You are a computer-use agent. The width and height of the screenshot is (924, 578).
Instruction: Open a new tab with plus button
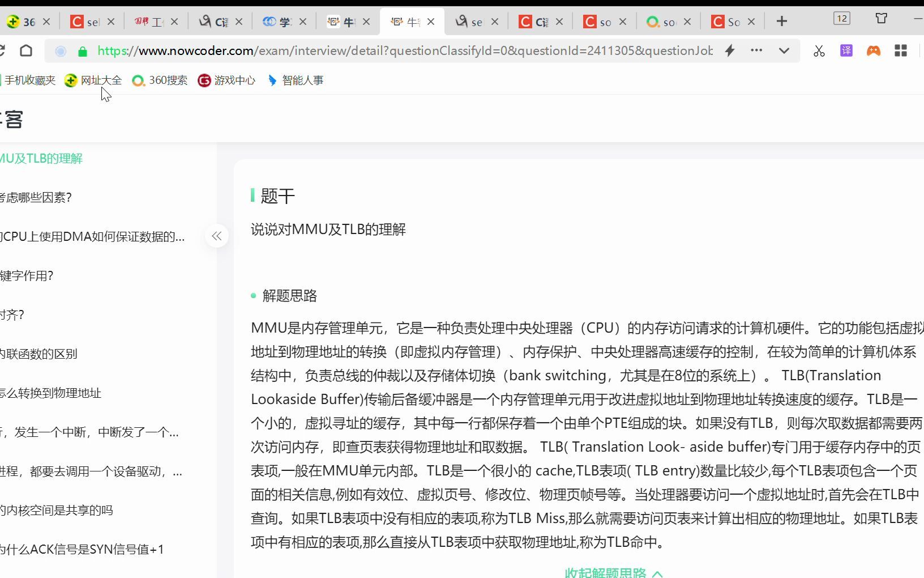782,22
